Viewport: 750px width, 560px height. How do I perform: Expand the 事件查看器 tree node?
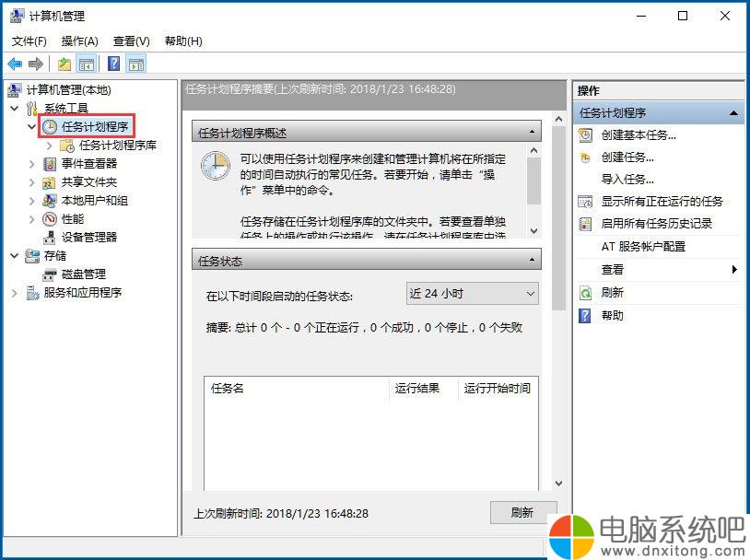[31, 164]
